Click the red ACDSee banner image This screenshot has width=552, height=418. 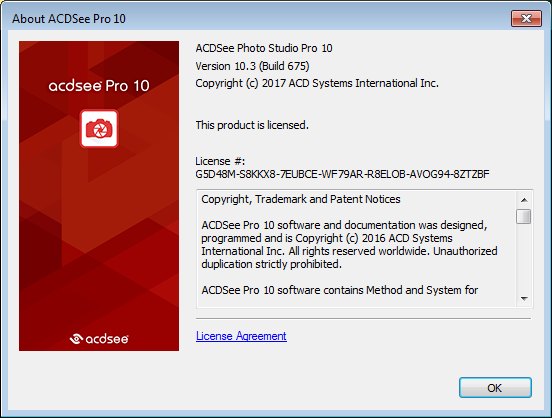[99, 196]
